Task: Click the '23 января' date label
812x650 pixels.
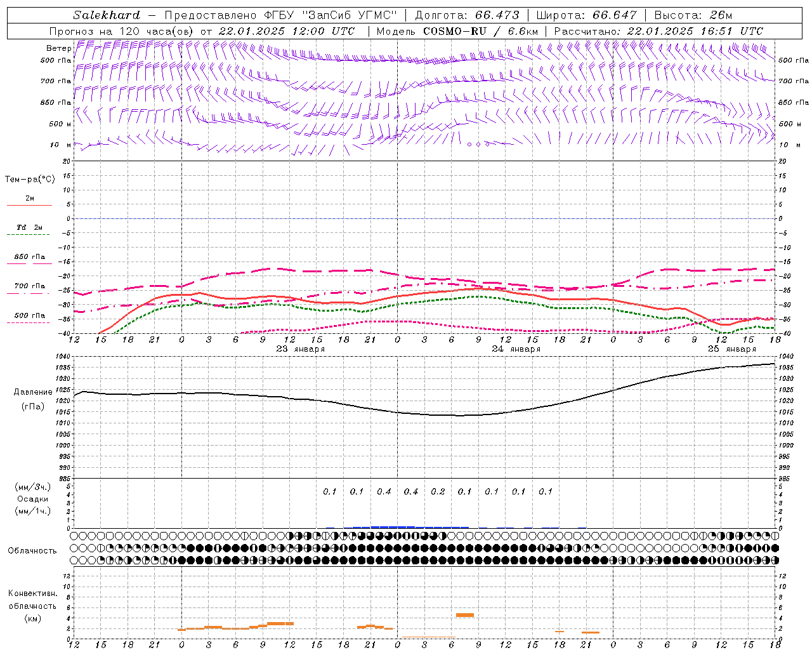Action: click(x=301, y=349)
